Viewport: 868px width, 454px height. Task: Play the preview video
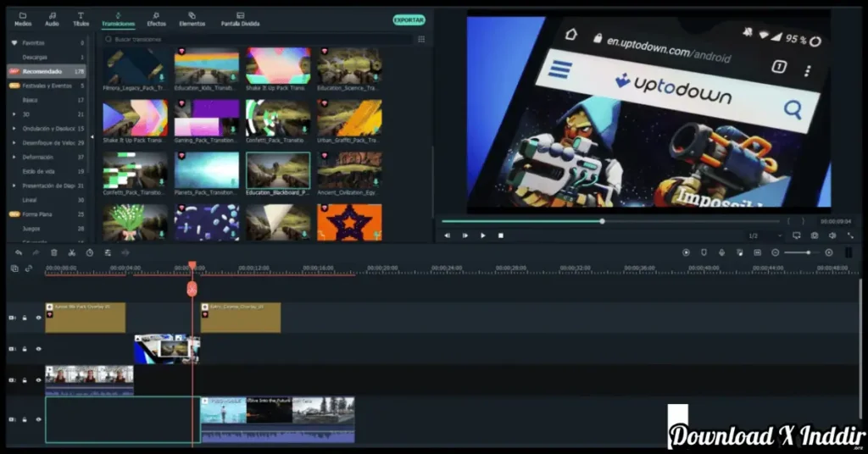(482, 235)
